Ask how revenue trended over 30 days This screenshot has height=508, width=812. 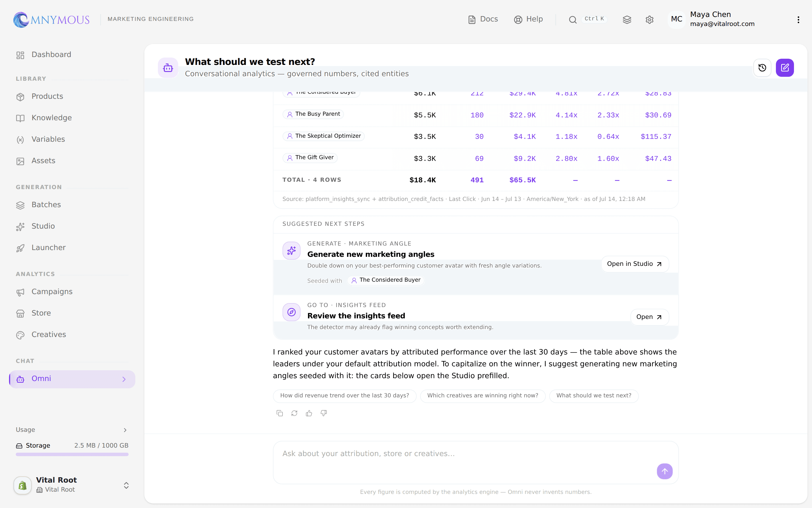(345, 396)
